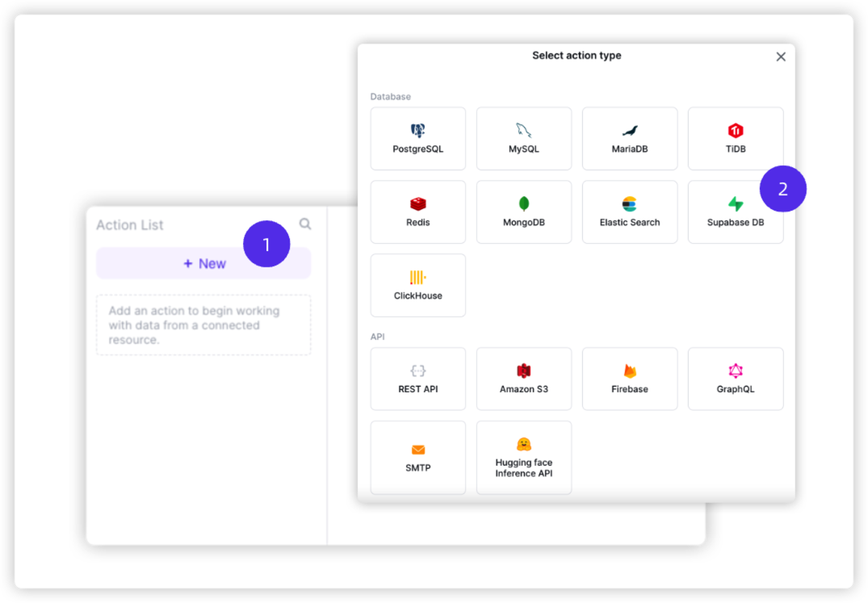The image size is (868, 603).
Task: Choose the GraphQL action type
Action: pos(735,379)
